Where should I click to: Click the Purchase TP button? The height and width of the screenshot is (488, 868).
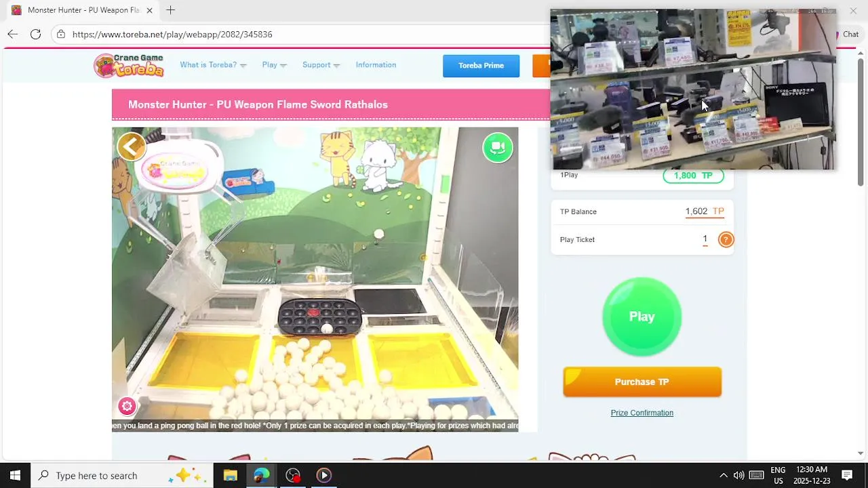tap(642, 382)
